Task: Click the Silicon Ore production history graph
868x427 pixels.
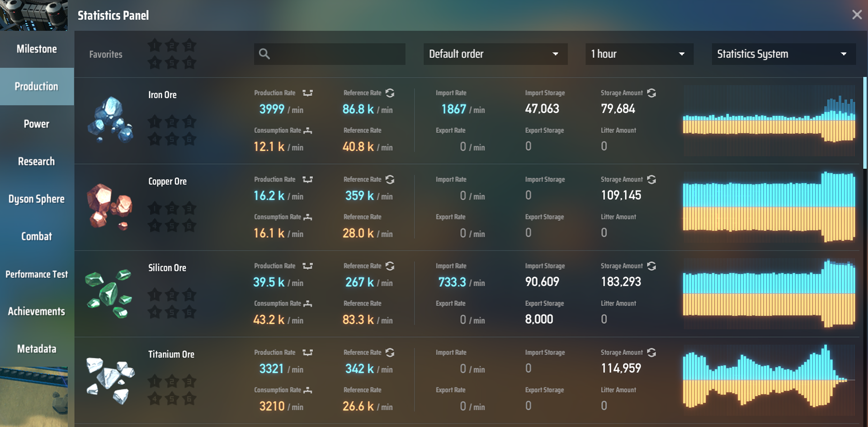Action: click(769, 293)
